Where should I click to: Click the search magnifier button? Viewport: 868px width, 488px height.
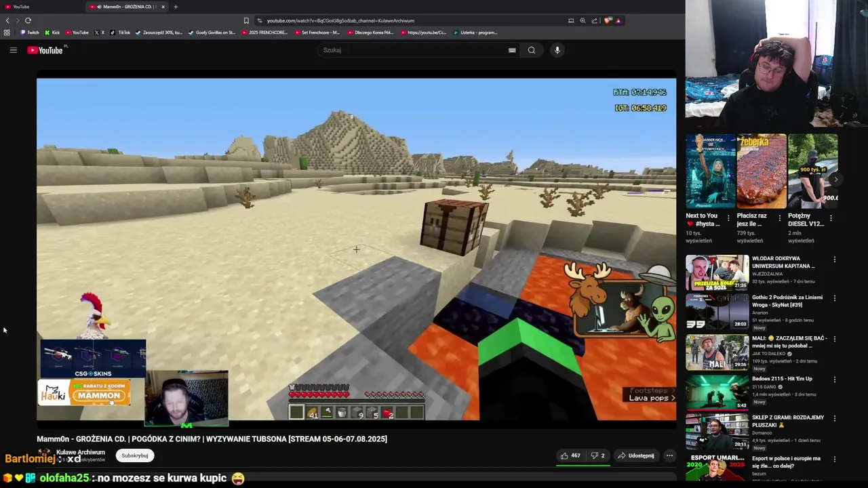pyautogui.click(x=532, y=50)
